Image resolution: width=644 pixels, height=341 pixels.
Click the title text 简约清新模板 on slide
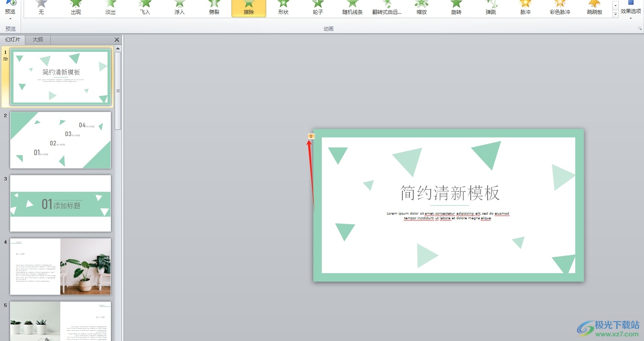450,193
